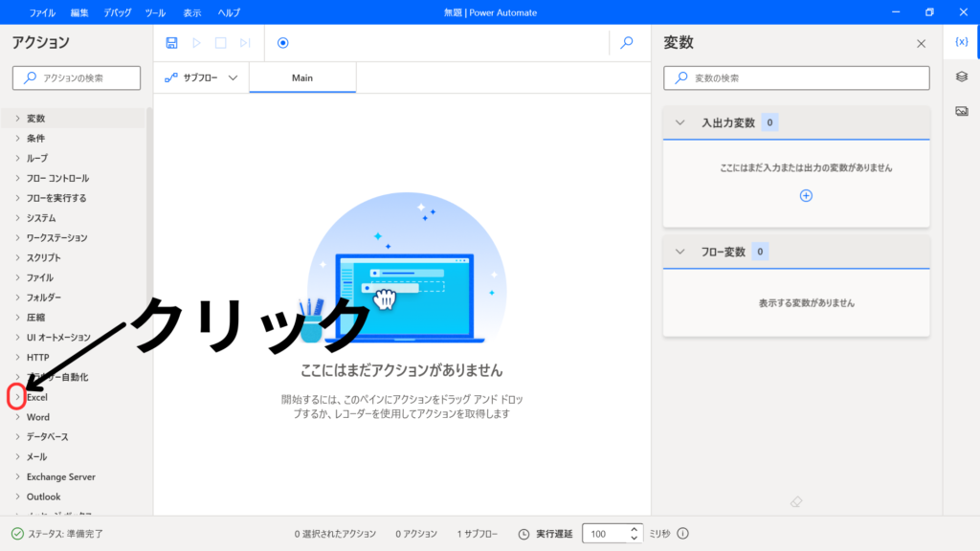
Task: Click the run delay info icon
Action: point(682,534)
